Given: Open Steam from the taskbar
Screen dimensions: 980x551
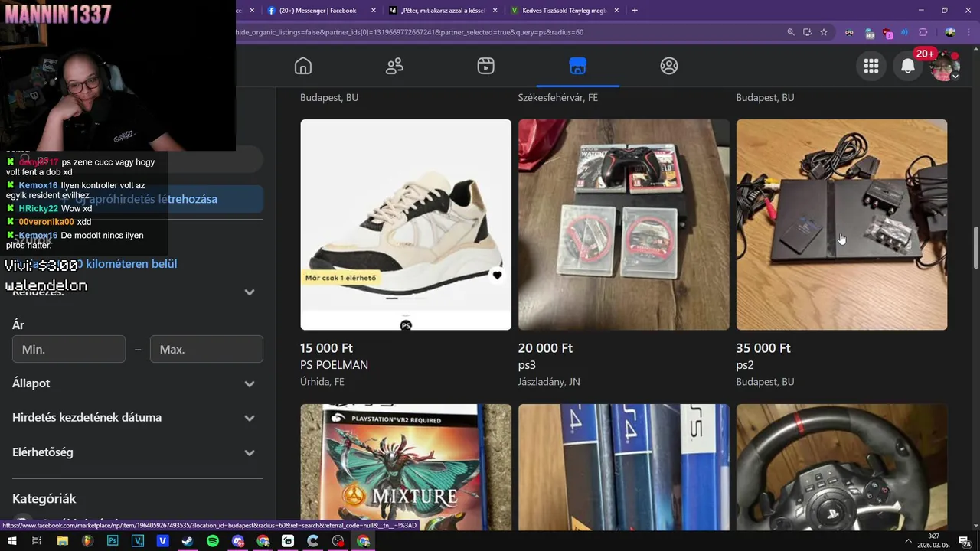Looking at the screenshot, I should 188,541.
